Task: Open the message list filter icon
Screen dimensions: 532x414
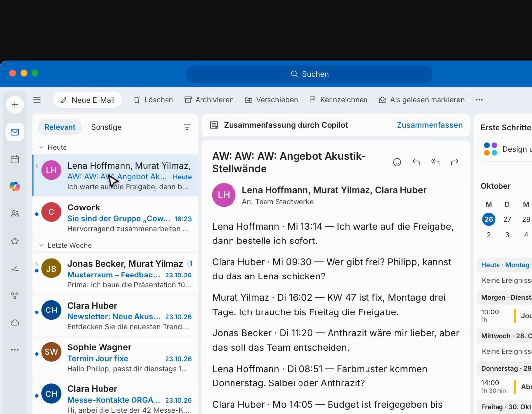Action: click(187, 127)
